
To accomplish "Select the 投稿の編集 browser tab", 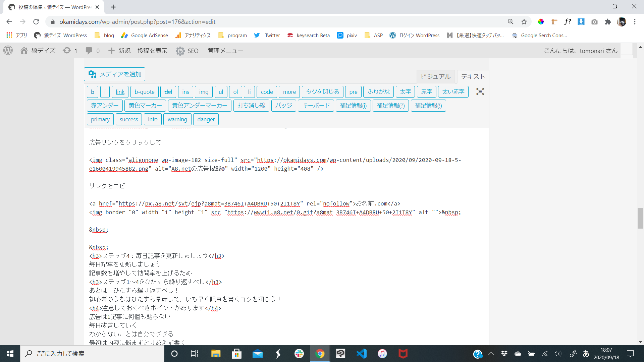I will pyautogui.click(x=54, y=7).
